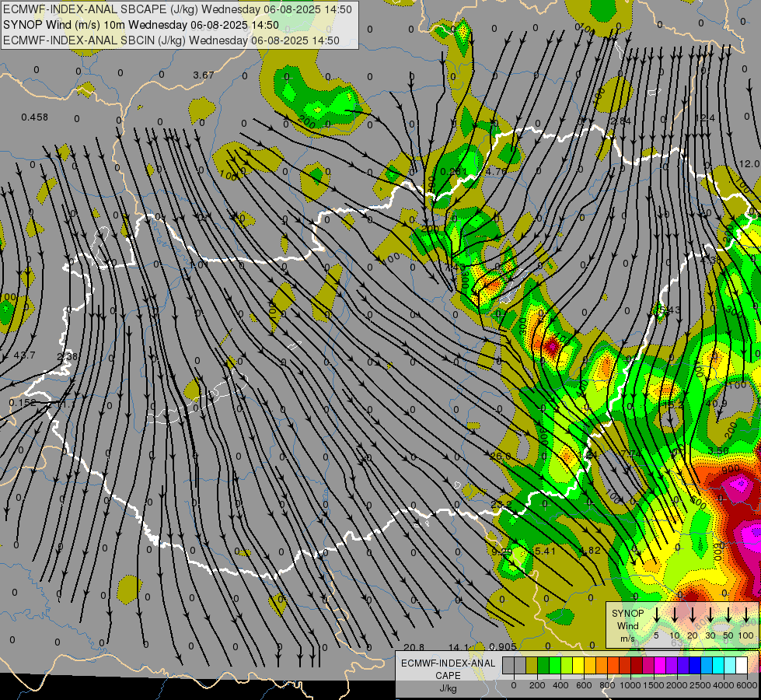Click the '6000' tick label on the CAPE scale
761x700 pixels.
[x=747, y=685]
